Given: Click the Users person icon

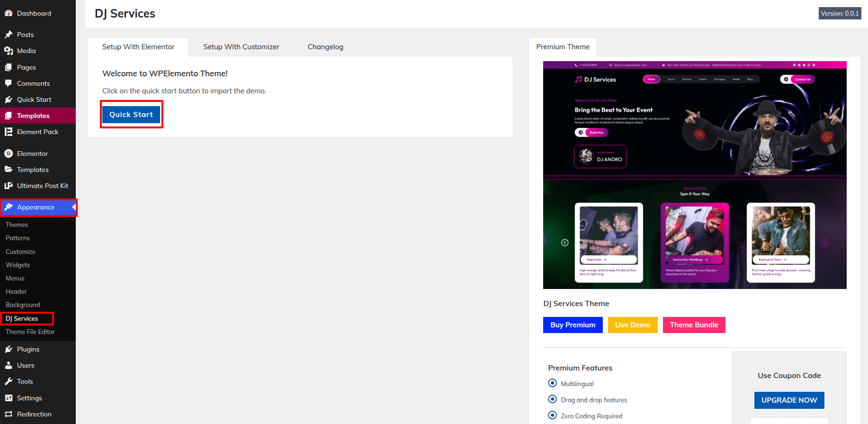Looking at the screenshot, I should click(9, 365).
